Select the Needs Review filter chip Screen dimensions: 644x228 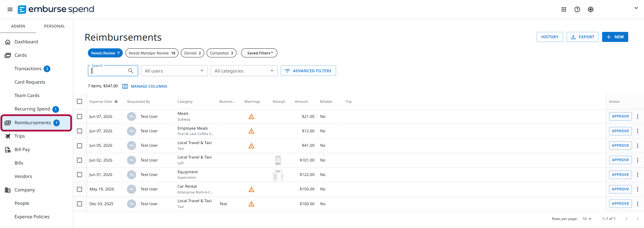tap(105, 53)
